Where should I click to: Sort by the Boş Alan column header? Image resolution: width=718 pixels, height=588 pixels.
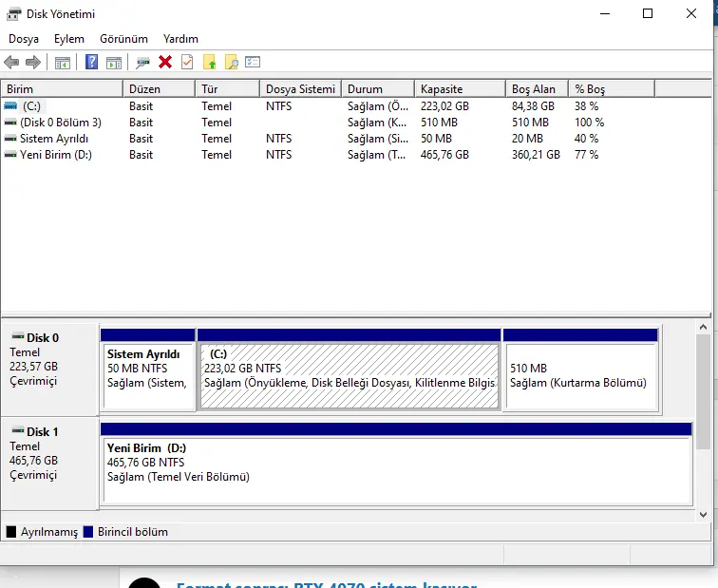click(537, 89)
